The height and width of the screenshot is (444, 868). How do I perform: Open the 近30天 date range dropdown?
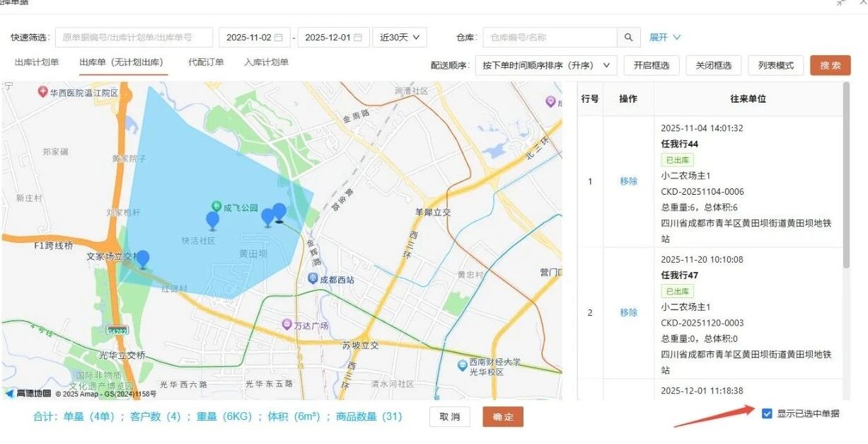click(400, 38)
